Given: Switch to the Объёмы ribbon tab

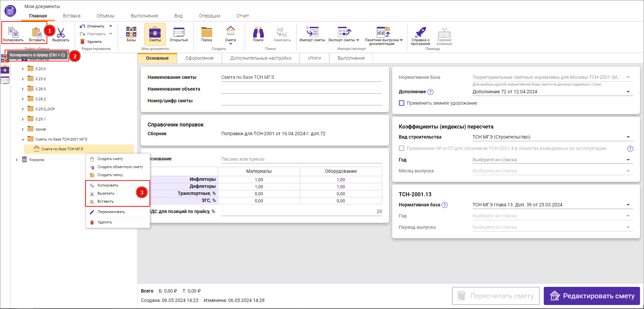Looking at the screenshot, I should [106, 16].
